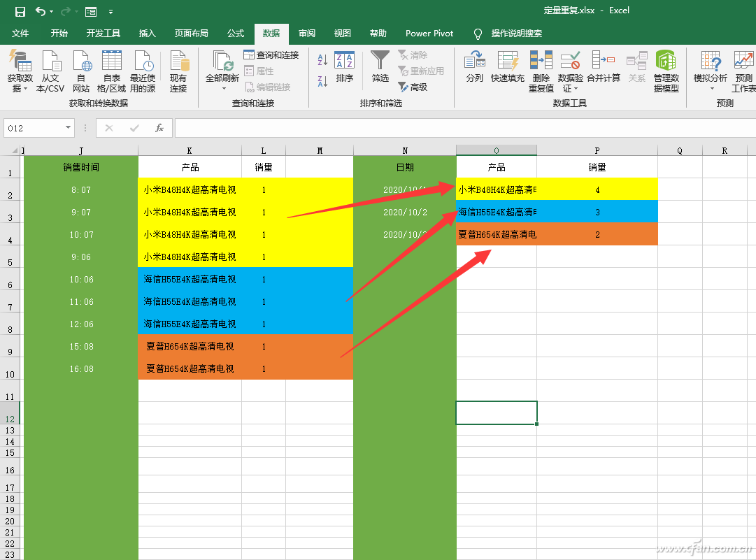Switch to the 开始 ribbon tab

point(59,34)
